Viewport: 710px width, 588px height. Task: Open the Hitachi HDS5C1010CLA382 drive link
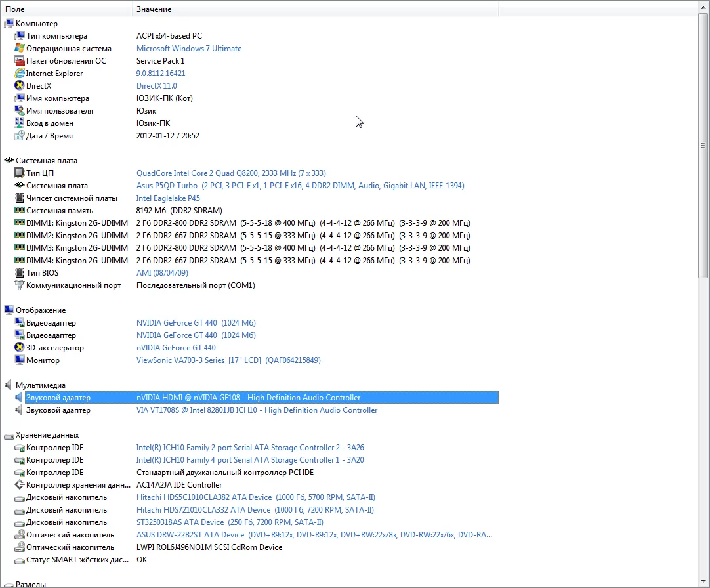256,497
